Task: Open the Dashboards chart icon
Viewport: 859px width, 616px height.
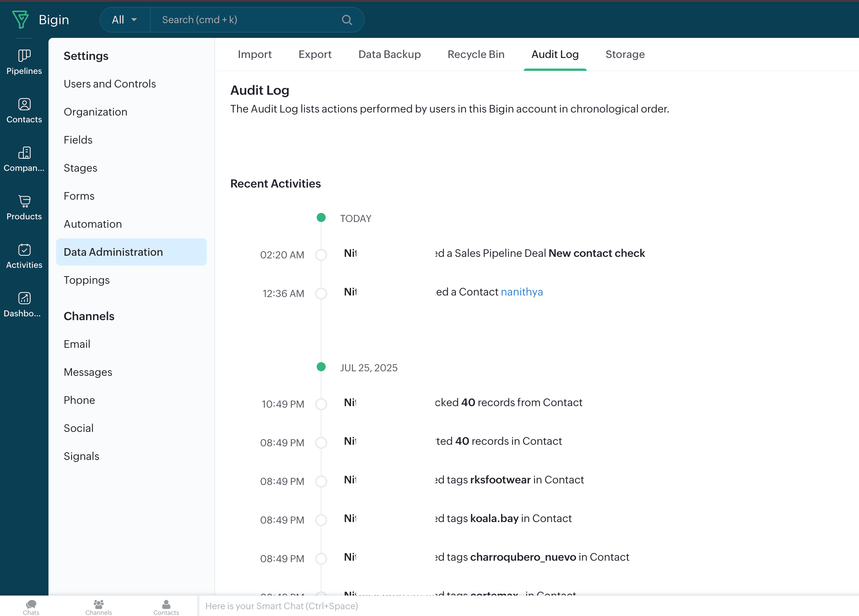Action: tap(24, 298)
